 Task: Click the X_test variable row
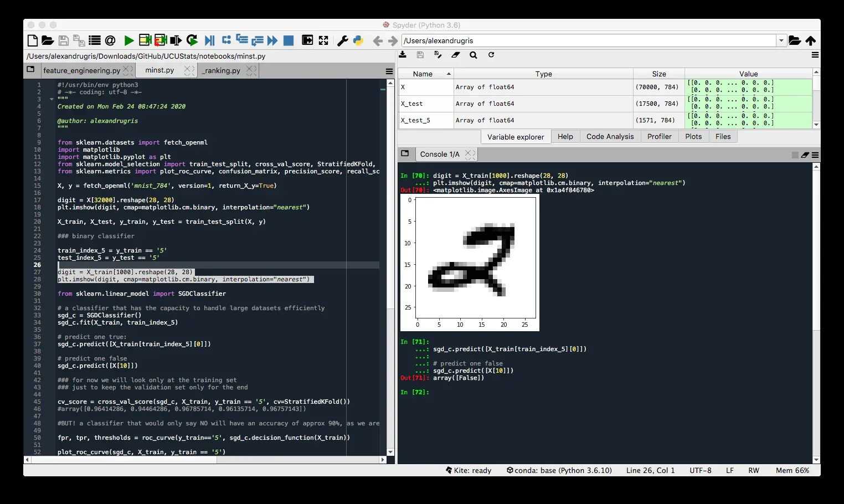[605, 104]
